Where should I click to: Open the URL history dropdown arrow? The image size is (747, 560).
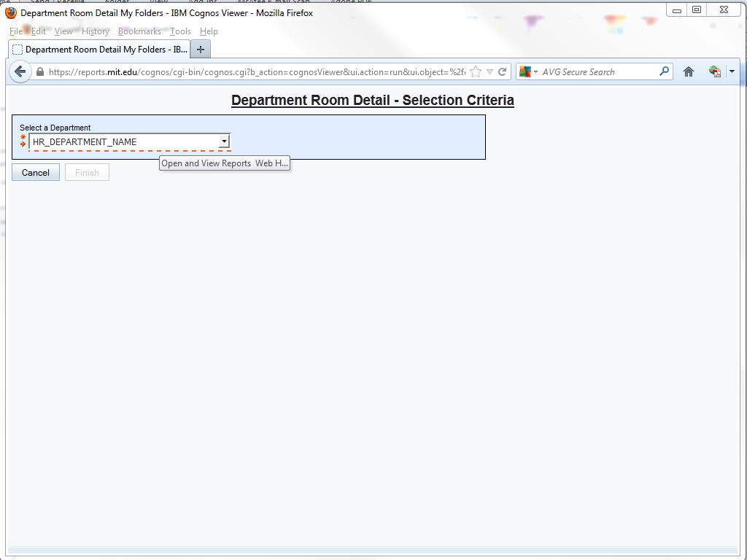pos(489,71)
